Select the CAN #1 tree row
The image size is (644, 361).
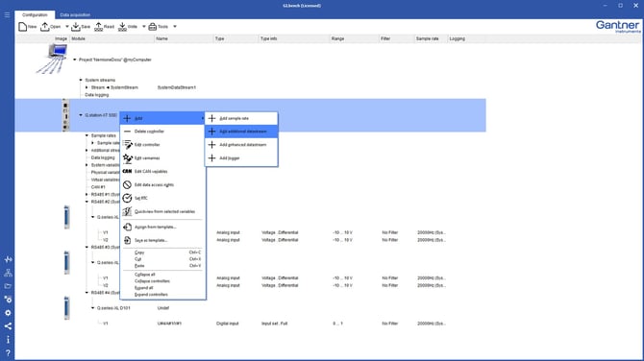pyautogui.click(x=98, y=187)
